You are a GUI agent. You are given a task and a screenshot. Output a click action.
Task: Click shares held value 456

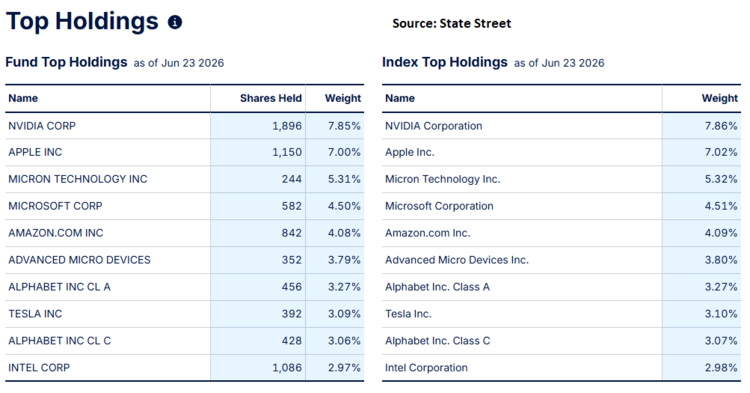[292, 287]
